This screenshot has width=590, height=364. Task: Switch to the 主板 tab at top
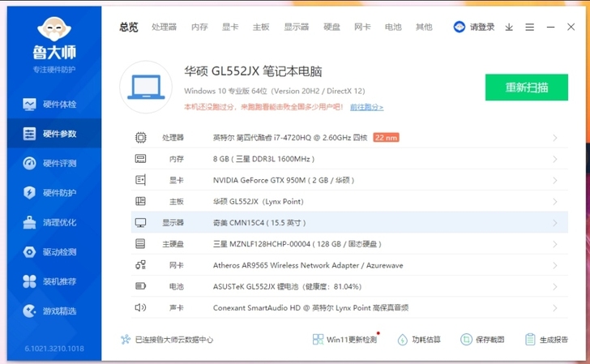pyautogui.click(x=261, y=27)
